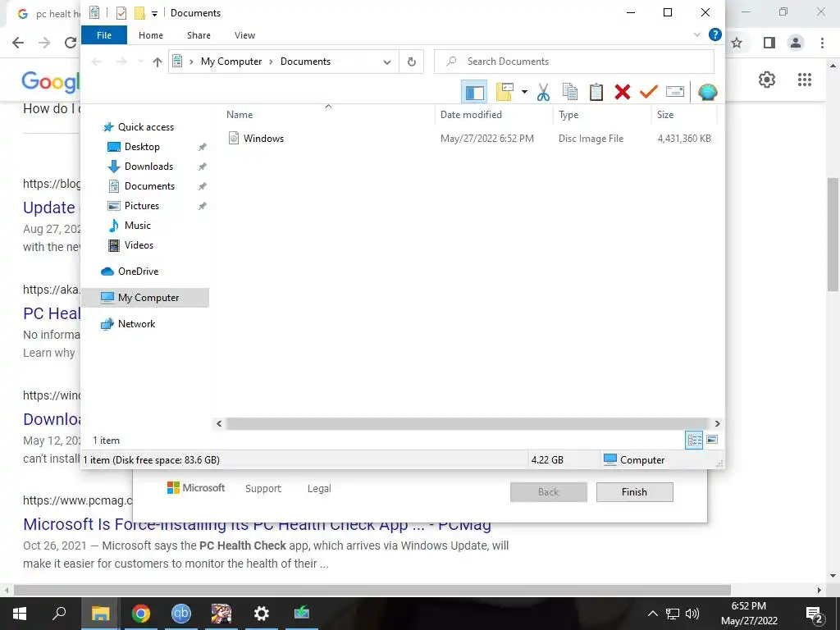The image size is (840, 630).
Task: Click the Search Documents field
Action: click(x=573, y=62)
